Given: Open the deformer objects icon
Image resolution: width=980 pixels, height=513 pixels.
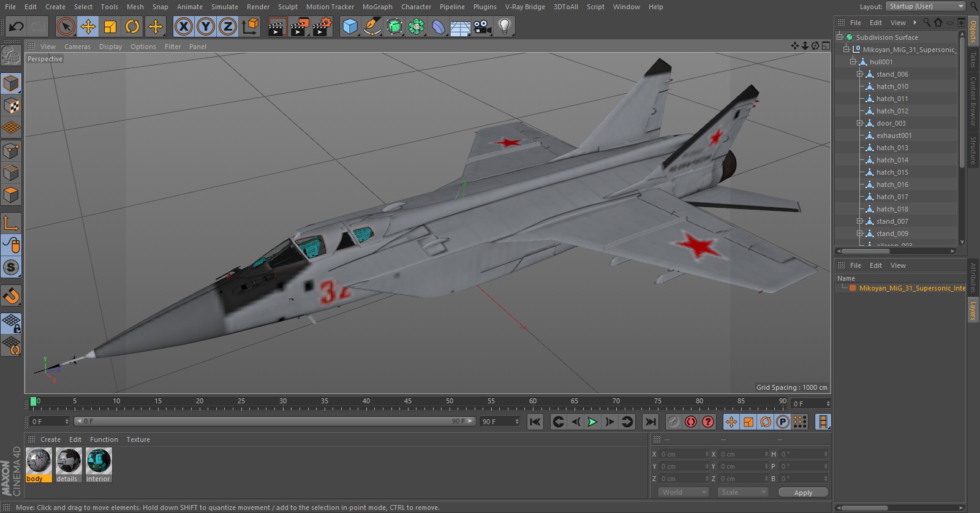Looking at the screenshot, I should (x=439, y=26).
